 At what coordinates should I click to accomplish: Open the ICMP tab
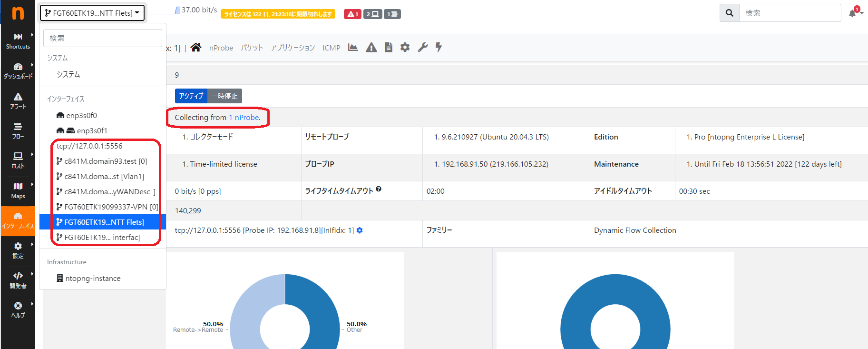[x=332, y=48]
